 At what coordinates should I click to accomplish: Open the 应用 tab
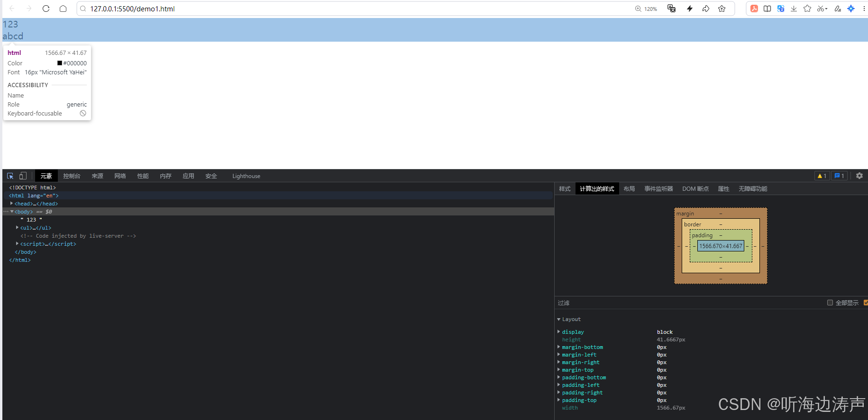tap(188, 176)
